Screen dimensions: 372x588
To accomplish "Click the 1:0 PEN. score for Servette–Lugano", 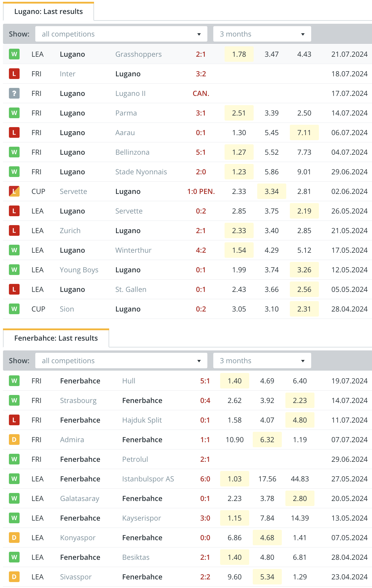I will pos(201,192).
